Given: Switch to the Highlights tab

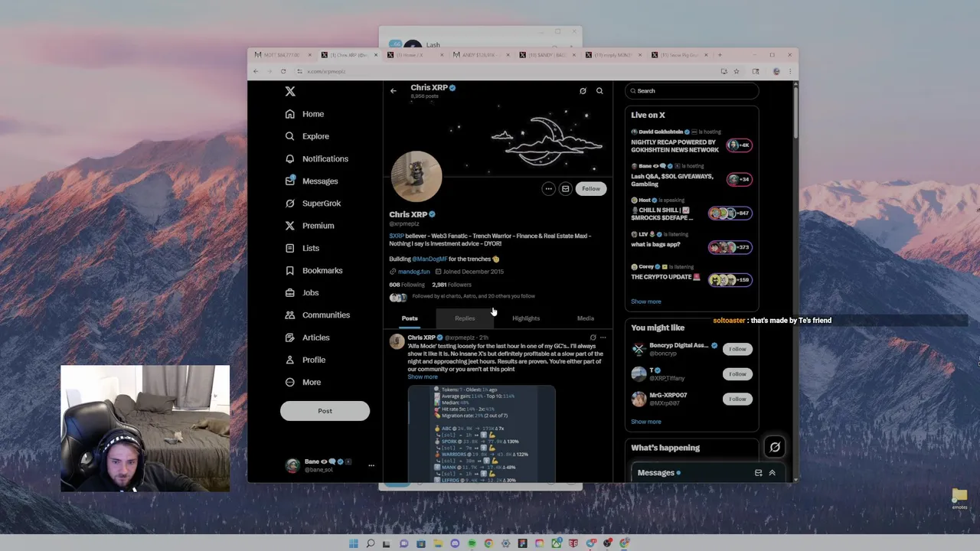Looking at the screenshot, I should [x=526, y=318].
